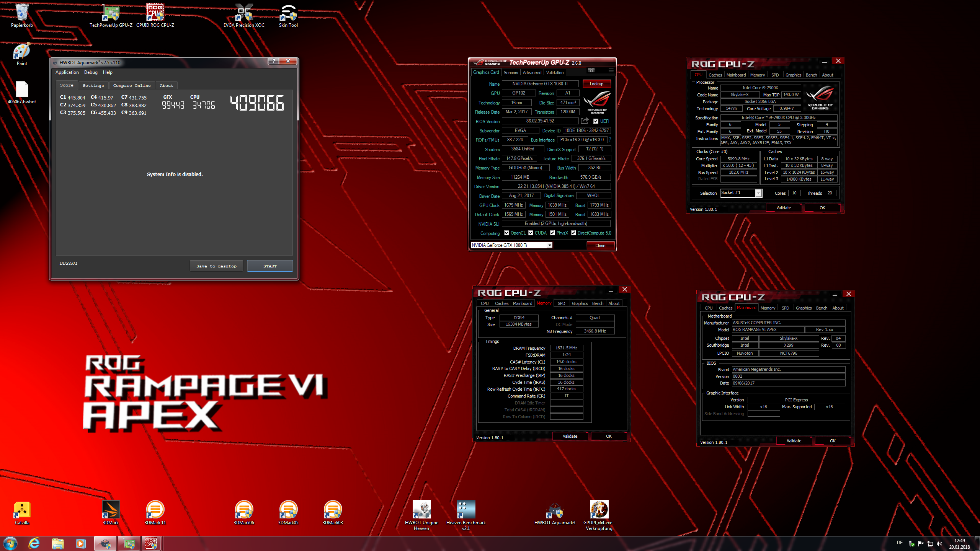Open the GPU selection dropdown in GPU-Z
Screen dimensions: 980x551
511,245
